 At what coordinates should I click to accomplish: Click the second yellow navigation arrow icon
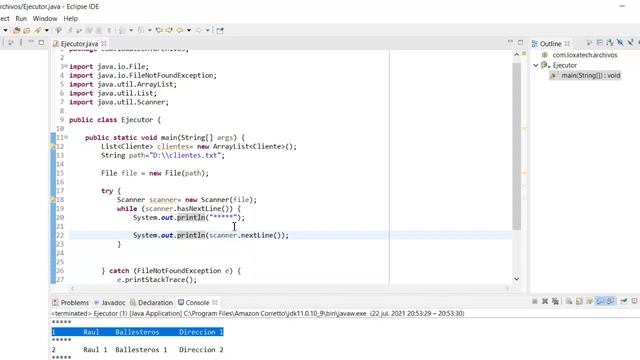pos(169,30)
